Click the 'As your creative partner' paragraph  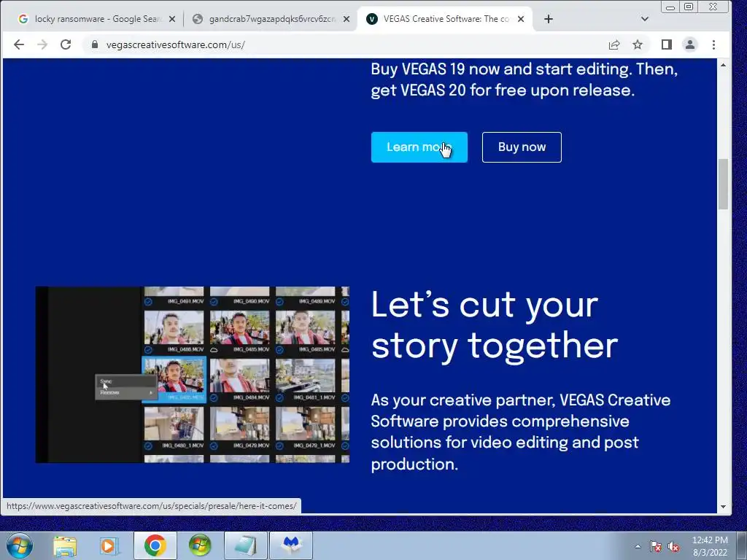point(521,432)
